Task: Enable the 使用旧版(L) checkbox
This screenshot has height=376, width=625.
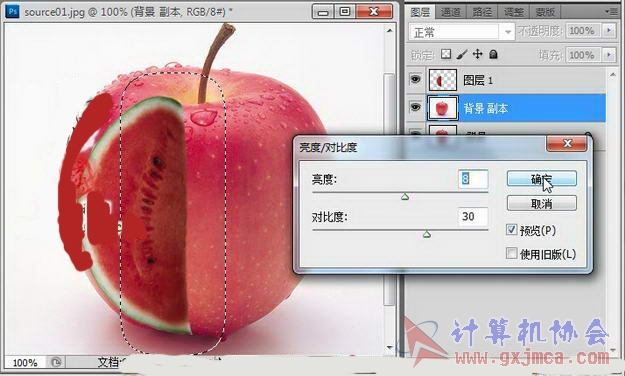Action: pos(511,253)
